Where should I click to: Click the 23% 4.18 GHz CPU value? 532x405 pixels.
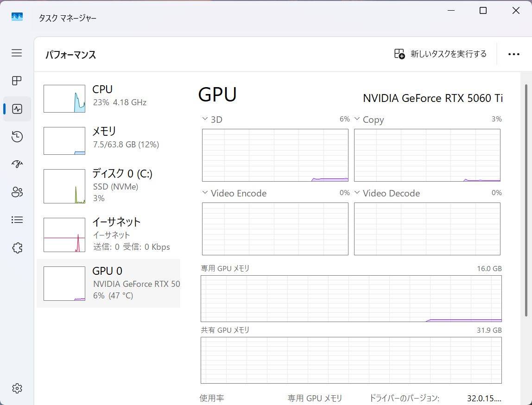click(x=120, y=102)
